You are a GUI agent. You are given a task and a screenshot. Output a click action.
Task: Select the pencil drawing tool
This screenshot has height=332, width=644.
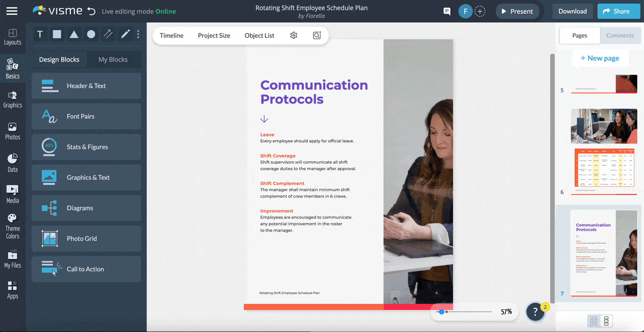click(125, 34)
